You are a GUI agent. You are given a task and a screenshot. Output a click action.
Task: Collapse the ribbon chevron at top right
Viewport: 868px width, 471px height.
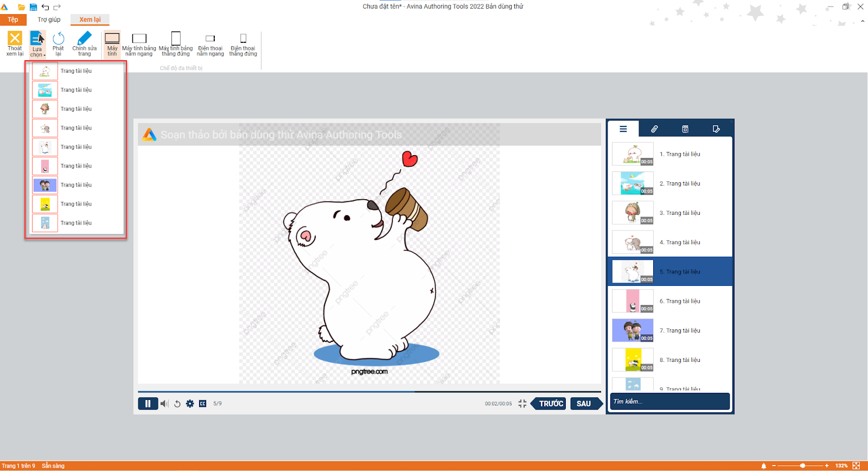coord(863,22)
